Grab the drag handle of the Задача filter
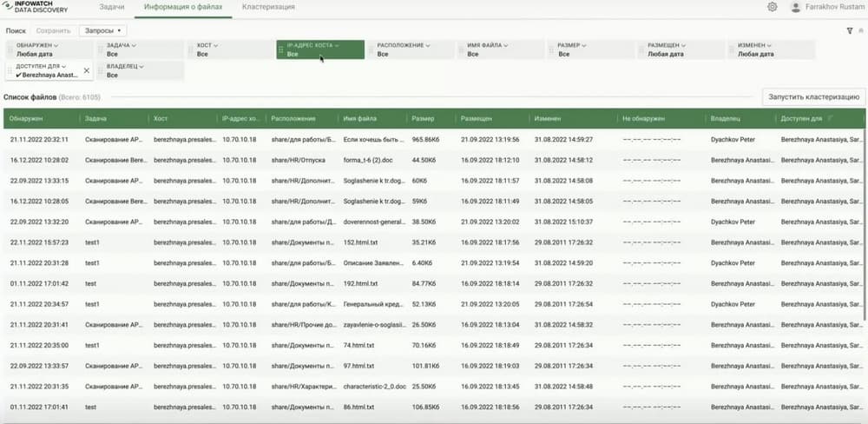Image resolution: width=868 pixels, height=424 pixels. click(100, 50)
